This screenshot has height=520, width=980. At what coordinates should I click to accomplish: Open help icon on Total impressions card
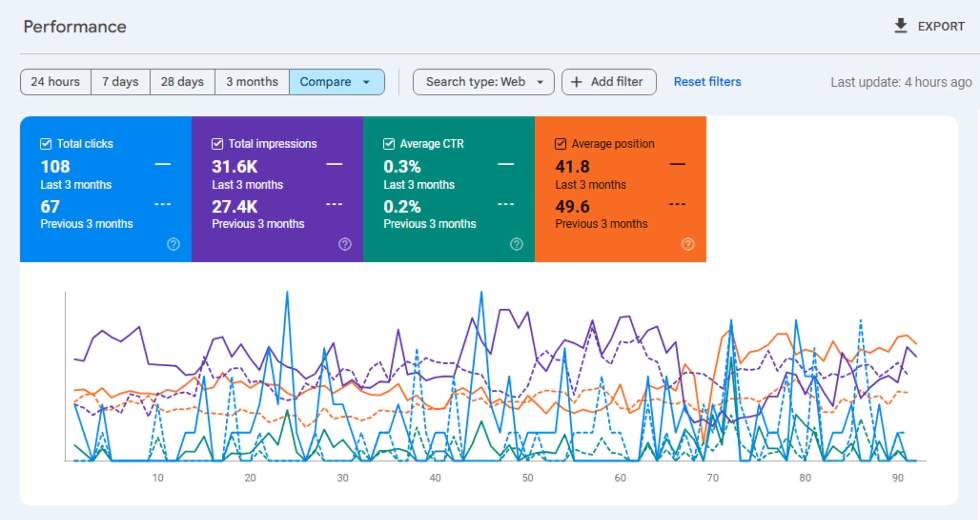click(x=345, y=244)
